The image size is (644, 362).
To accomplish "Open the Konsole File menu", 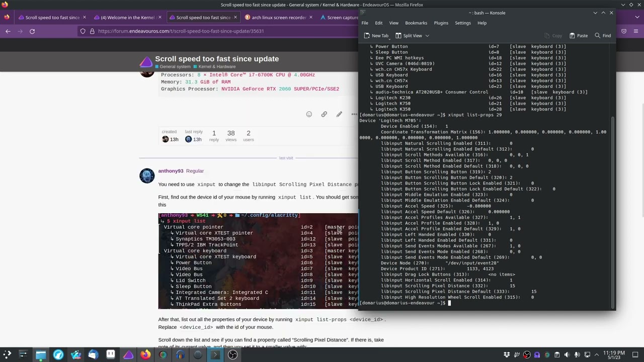I will 365,23.
